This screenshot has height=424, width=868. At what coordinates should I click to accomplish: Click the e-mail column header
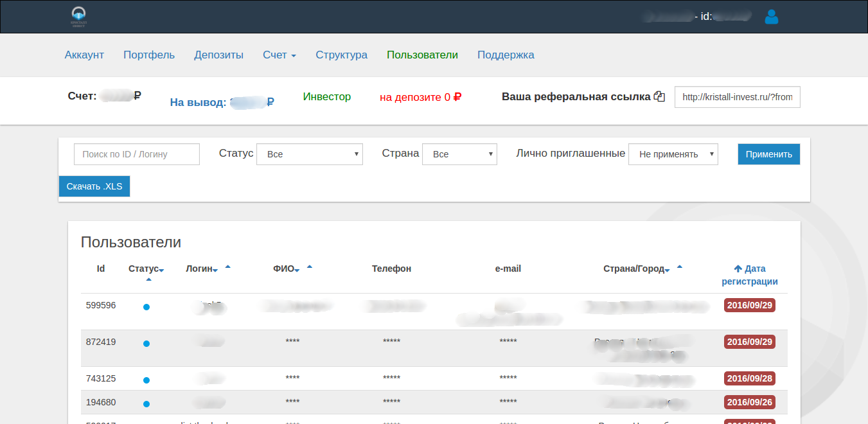pos(508,269)
